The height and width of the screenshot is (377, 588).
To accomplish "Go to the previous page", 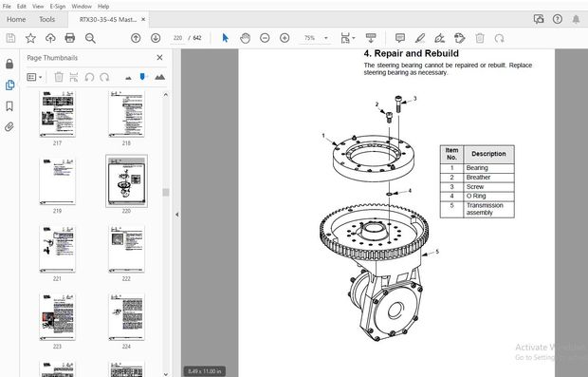I will (x=136, y=38).
